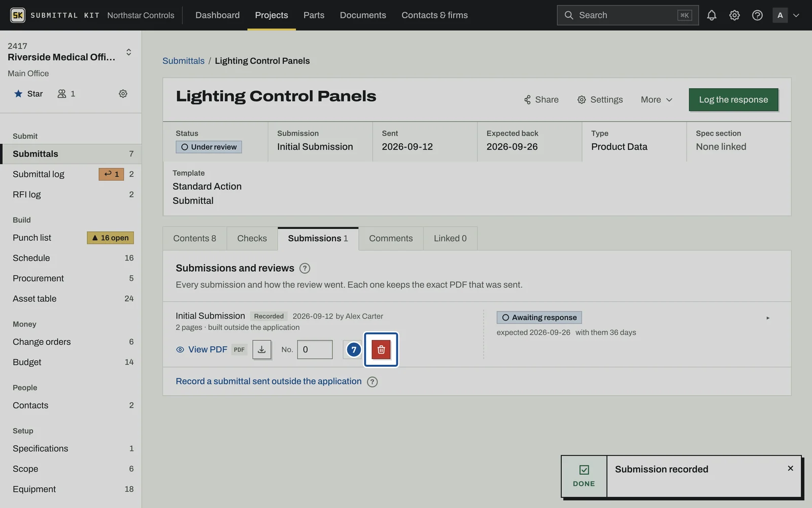The width and height of the screenshot is (812, 508).
Task: Share this submittal
Action: [541, 100]
